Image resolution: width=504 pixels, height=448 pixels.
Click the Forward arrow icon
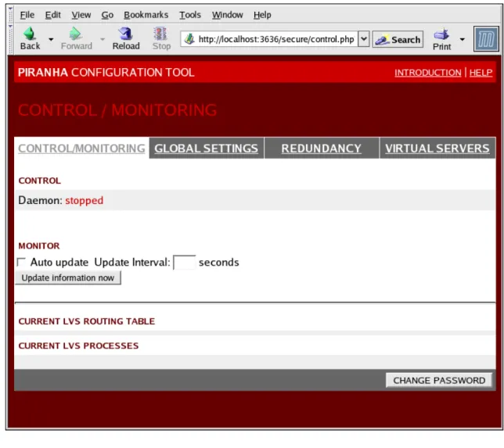pyautogui.click(x=75, y=34)
